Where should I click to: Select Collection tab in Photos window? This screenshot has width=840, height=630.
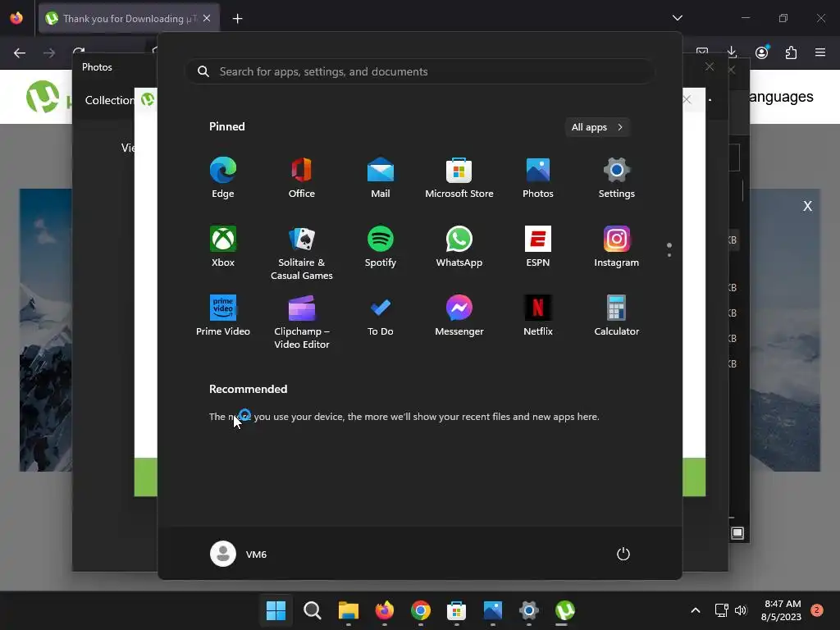(109, 100)
